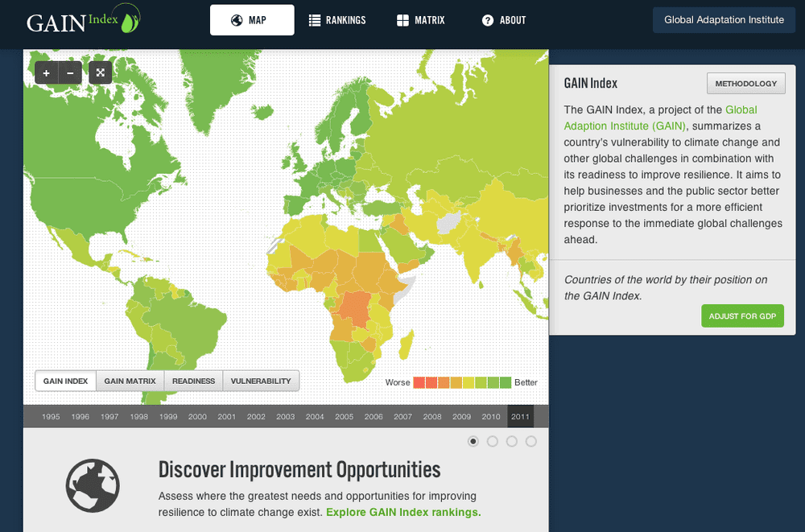Select year 2011 on the timeline
Image resolution: width=805 pixels, height=532 pixels.
pos(520,416)
